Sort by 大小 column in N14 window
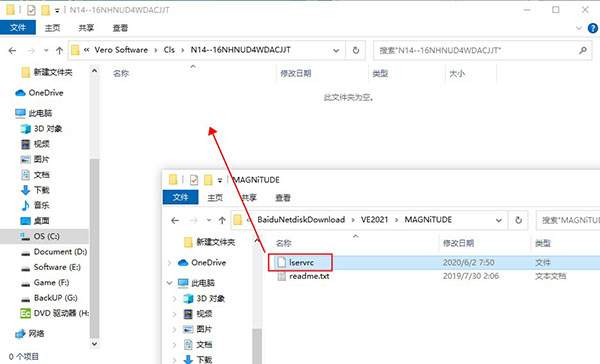This screenshot has width=600, height=364. [457, 73]
